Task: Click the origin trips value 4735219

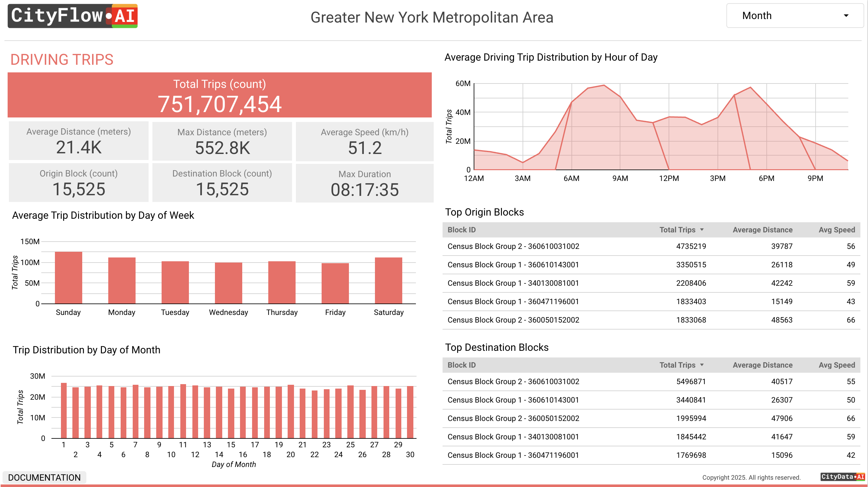Action: (x=691, y=246)
